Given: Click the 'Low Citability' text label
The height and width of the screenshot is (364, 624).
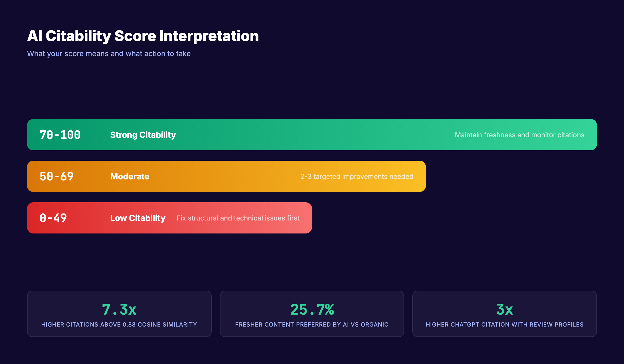Looking at the screenshot, I should pos(138,218).
